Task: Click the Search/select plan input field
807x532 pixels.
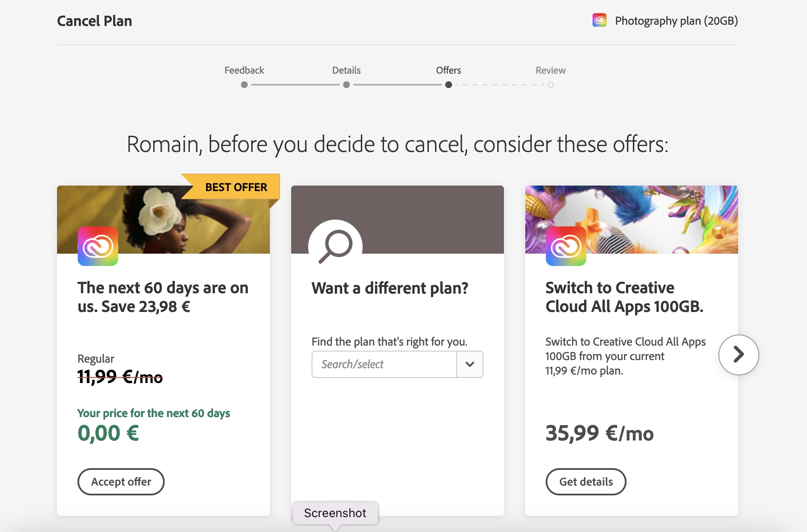Action: [x=384, y=364]
